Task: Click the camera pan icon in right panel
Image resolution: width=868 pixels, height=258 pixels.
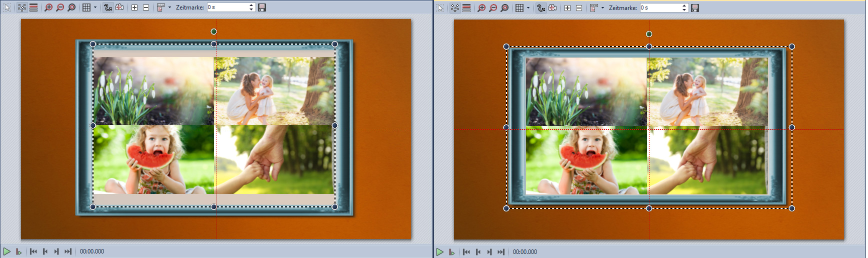Action: pos(552,8)
